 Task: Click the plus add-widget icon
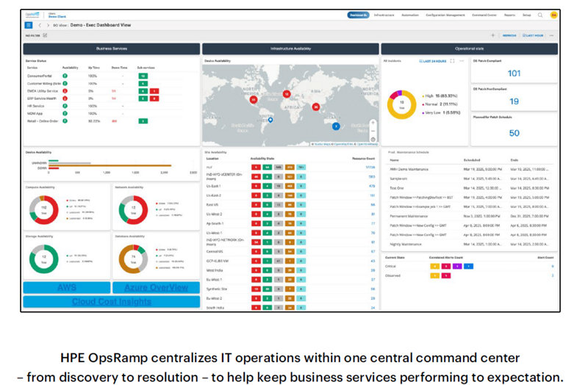(x=492, y=35)
